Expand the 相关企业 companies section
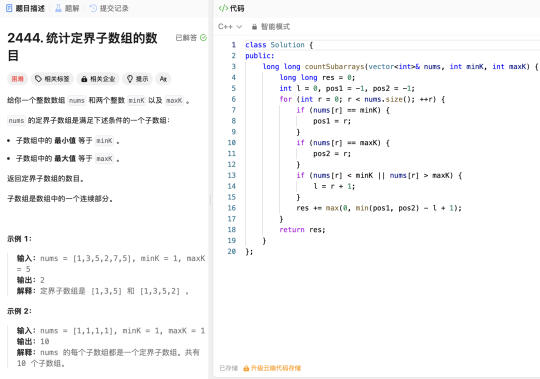The image size is (540, 379). (98, 79)
